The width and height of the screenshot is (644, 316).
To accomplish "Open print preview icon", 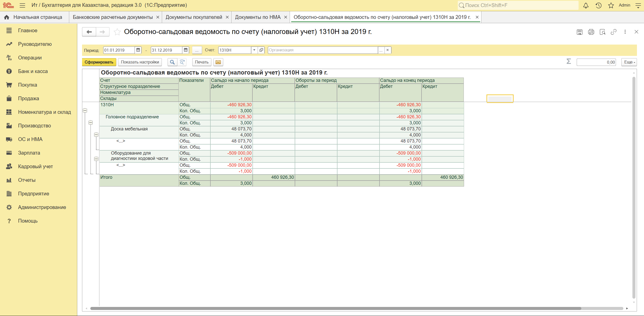I will click(602, 32).
